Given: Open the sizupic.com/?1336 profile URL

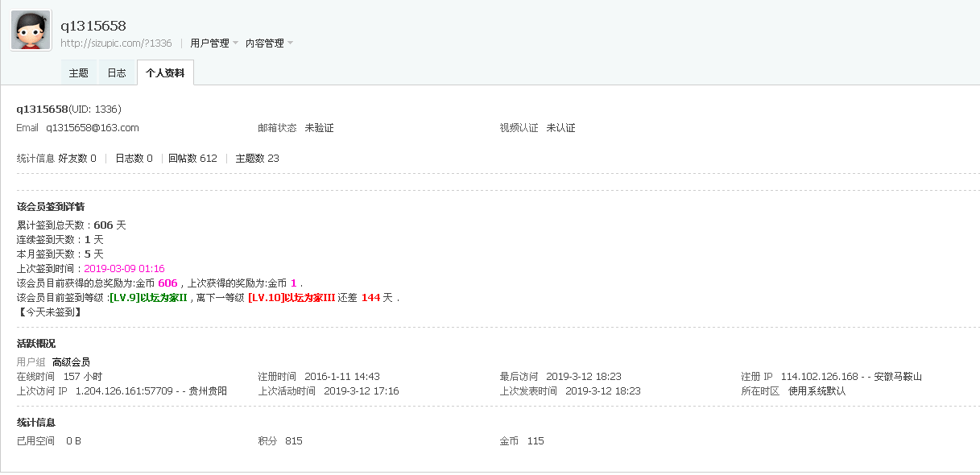Looking at the screenshot, I should (116, 43).
